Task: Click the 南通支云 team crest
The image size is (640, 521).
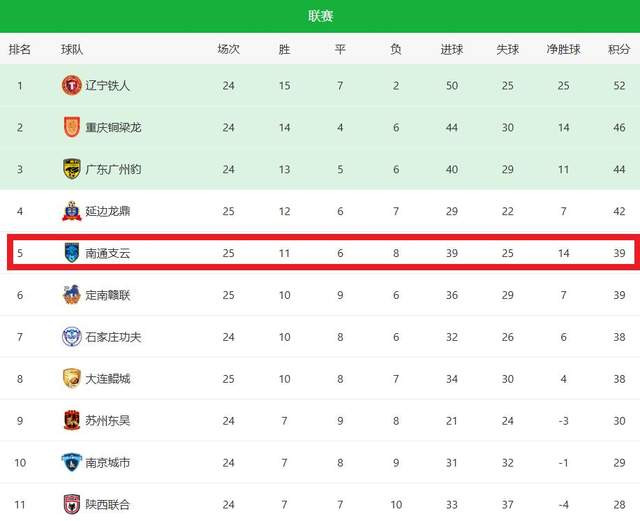Action: (x=71, y=253)
